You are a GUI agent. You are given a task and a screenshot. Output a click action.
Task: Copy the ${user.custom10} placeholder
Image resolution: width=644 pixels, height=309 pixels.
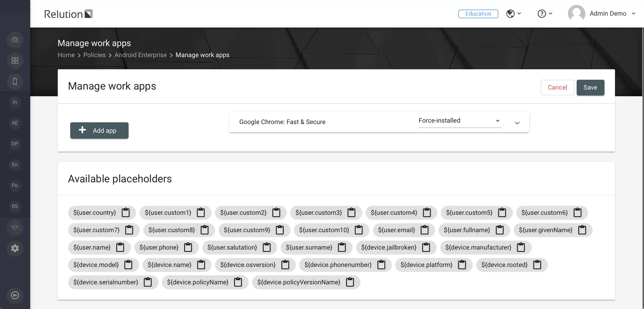pos(359,230)
